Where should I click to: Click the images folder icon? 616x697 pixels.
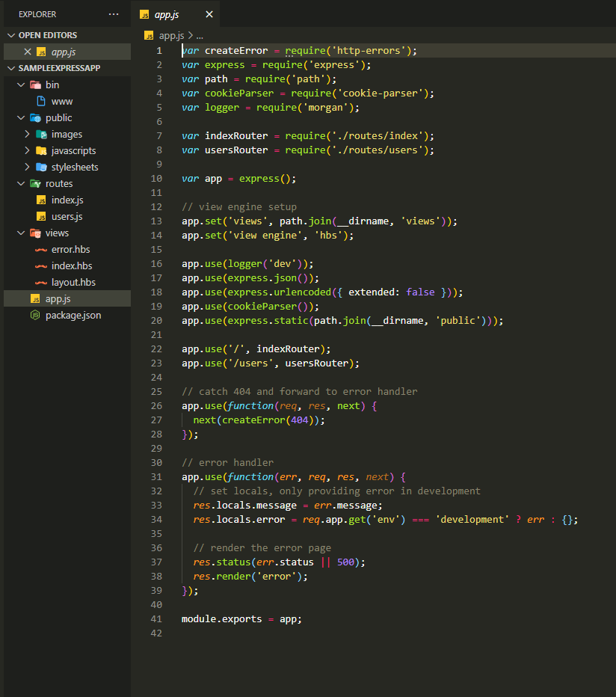click(x=41, y=134)
